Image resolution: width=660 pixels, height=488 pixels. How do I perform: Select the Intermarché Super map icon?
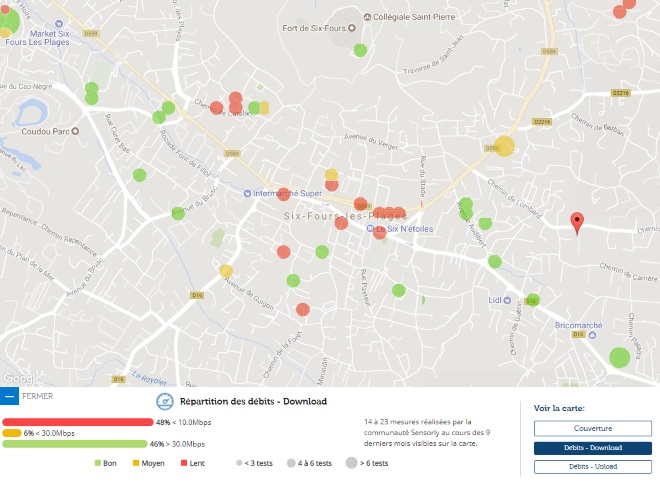(x=249, y=193)
